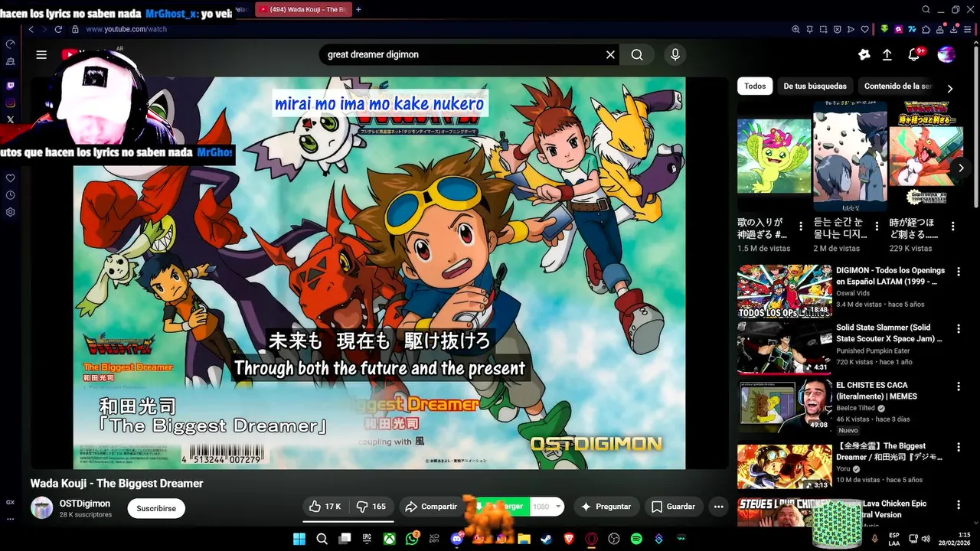
Task: Open Spotify from the taskbar
Action: point(636,539)
